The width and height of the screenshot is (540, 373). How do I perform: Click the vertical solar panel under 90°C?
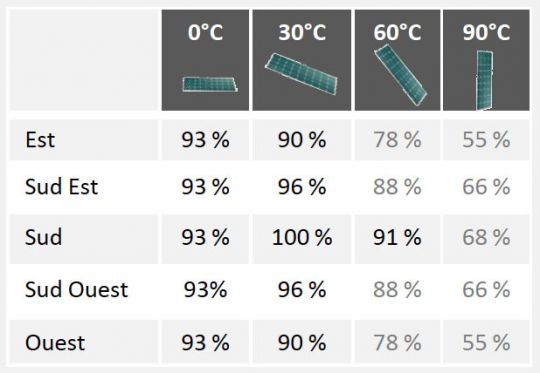pyautogui.click(x=484, y=80)
